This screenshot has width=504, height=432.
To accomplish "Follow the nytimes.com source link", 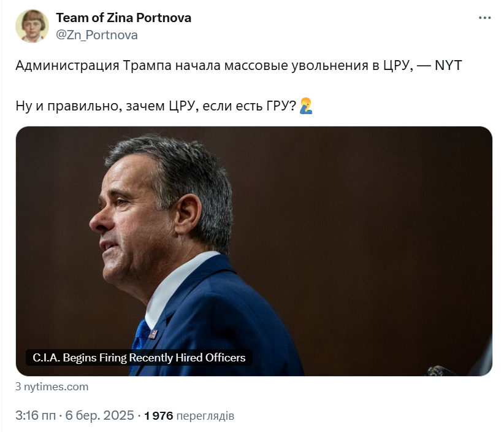I will point(52,387).
